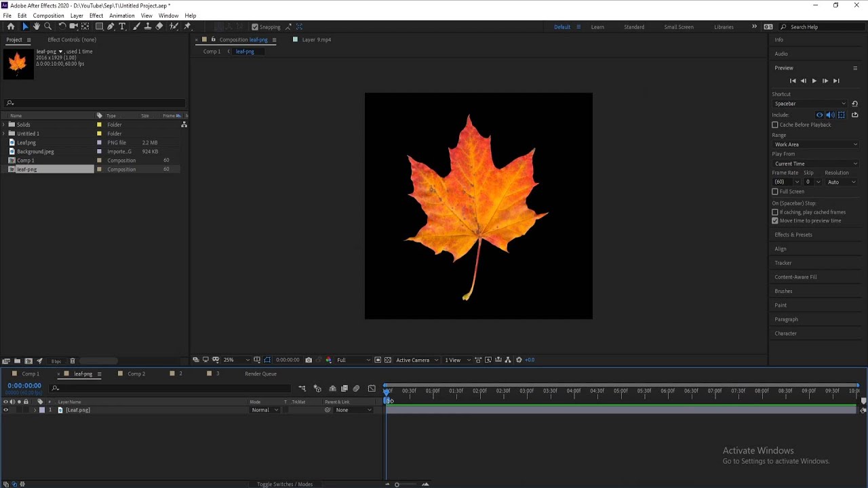Check If caching, play cached frames

(x=775, y=212)
